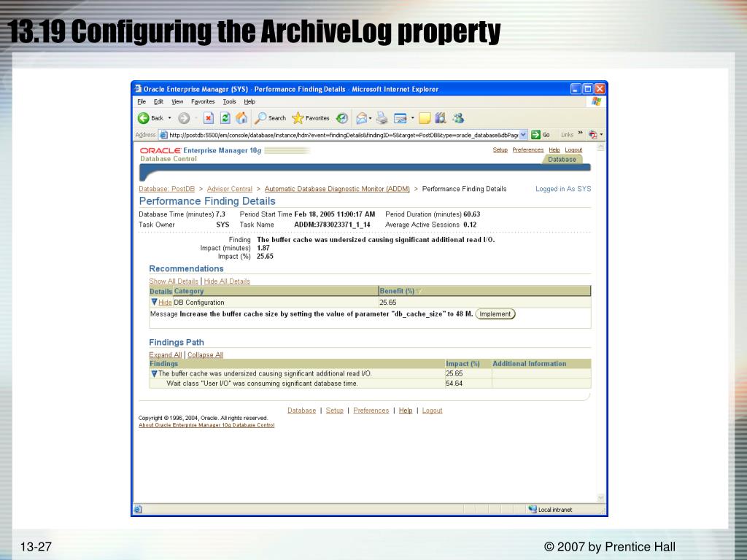Open About Oracle Enterprise Manager 10g link
Image resolution: width=747 pixels, height=560 pixels.
pos(206,425)
